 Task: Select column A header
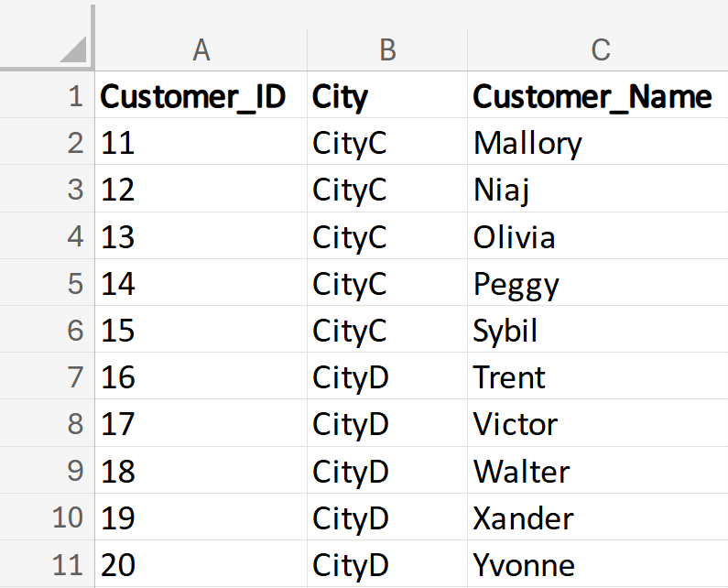click(201, 49)
